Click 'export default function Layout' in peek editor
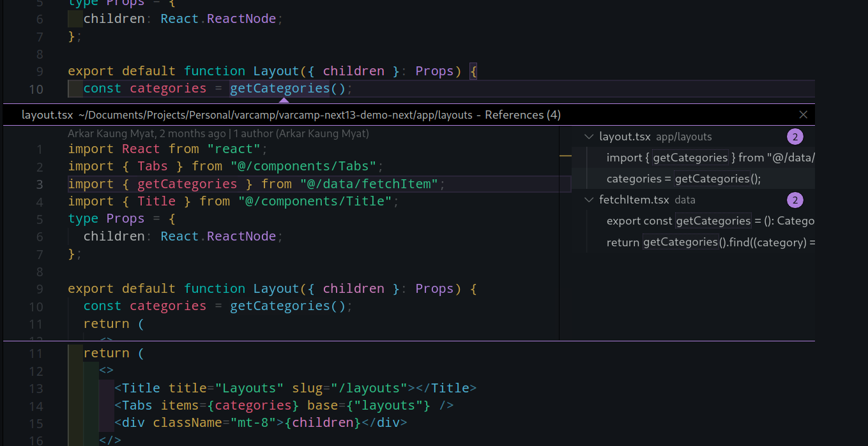Image resolution: width=868 pixels, height=446 pixels. coord(183,288)
